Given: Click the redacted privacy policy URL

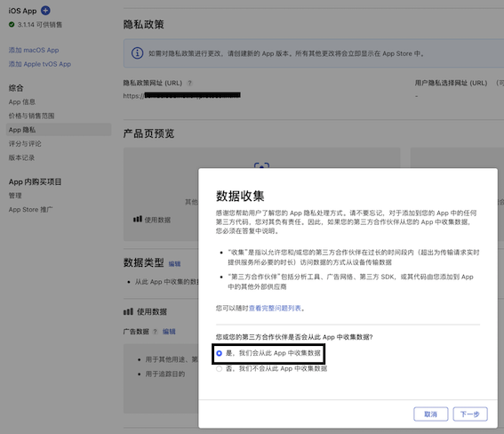Looking at the screenshot, I should [181, 95].
